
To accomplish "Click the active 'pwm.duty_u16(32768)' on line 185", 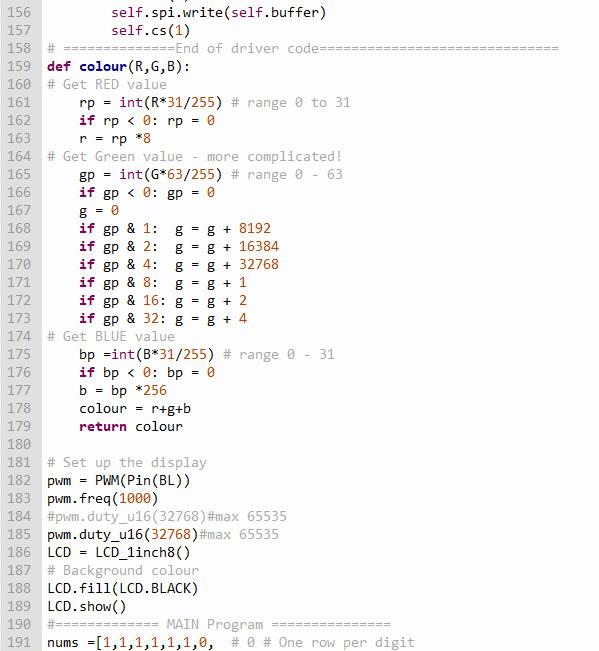I will (123, 535).
